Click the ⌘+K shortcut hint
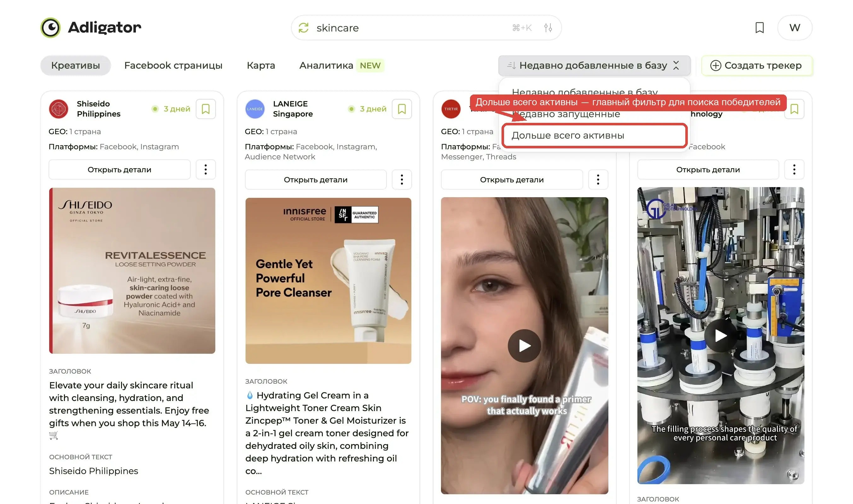 [522, 28]
